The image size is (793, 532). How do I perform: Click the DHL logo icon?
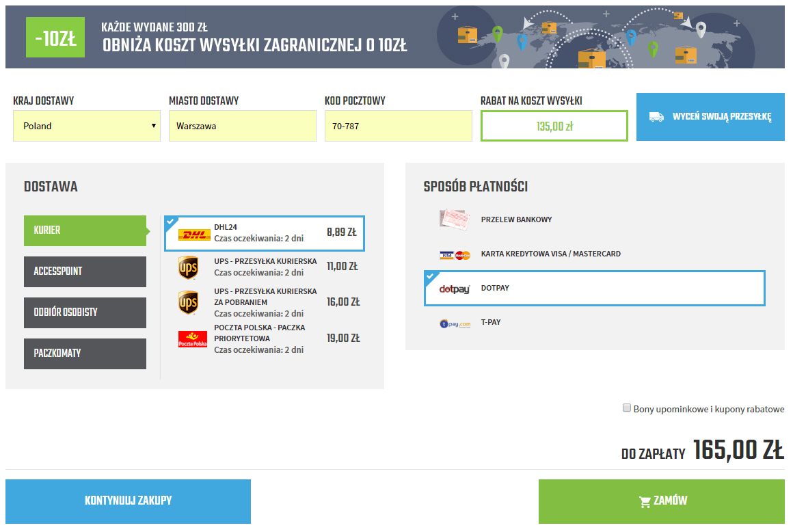194,235
